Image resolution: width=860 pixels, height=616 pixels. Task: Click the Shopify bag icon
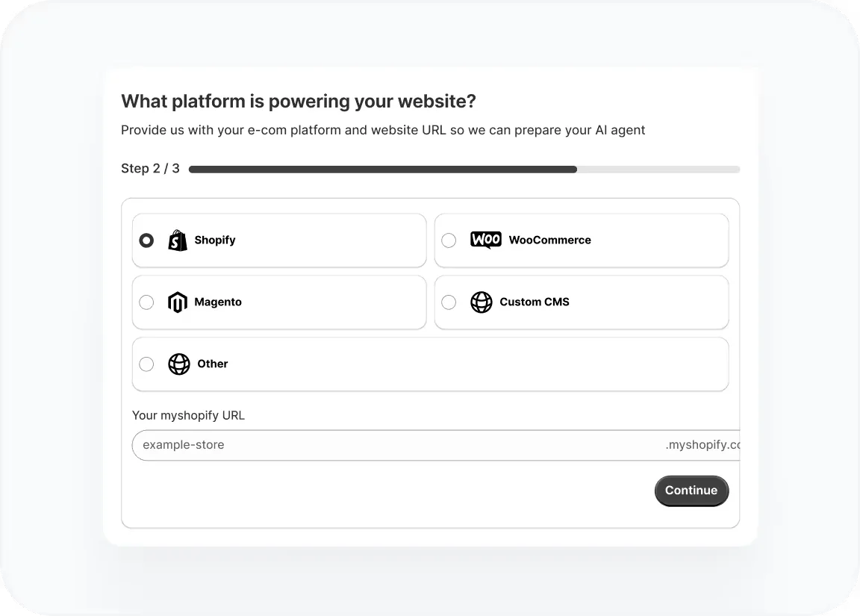click(177, 240)
